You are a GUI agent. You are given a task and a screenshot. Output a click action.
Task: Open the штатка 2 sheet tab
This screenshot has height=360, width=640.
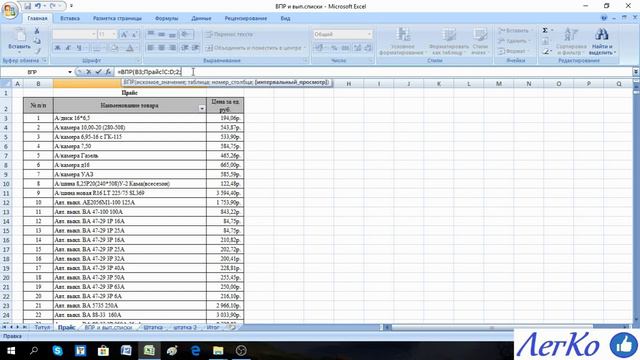pos(185,327)
